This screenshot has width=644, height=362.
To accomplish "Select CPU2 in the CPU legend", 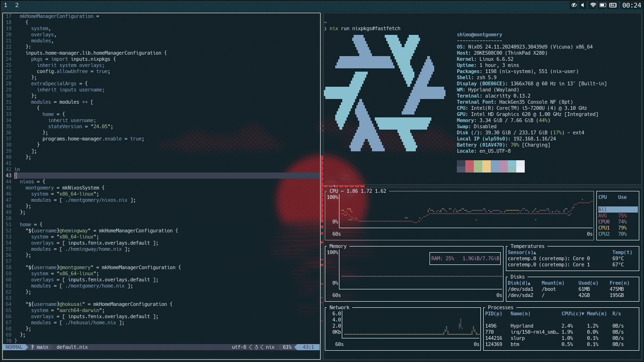I will coord(618,234).
